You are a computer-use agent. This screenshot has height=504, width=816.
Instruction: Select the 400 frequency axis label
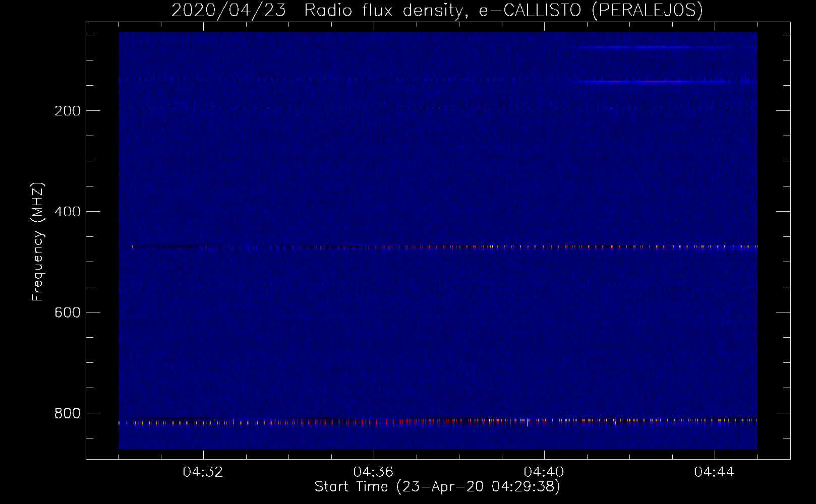(x=68, y=212)
